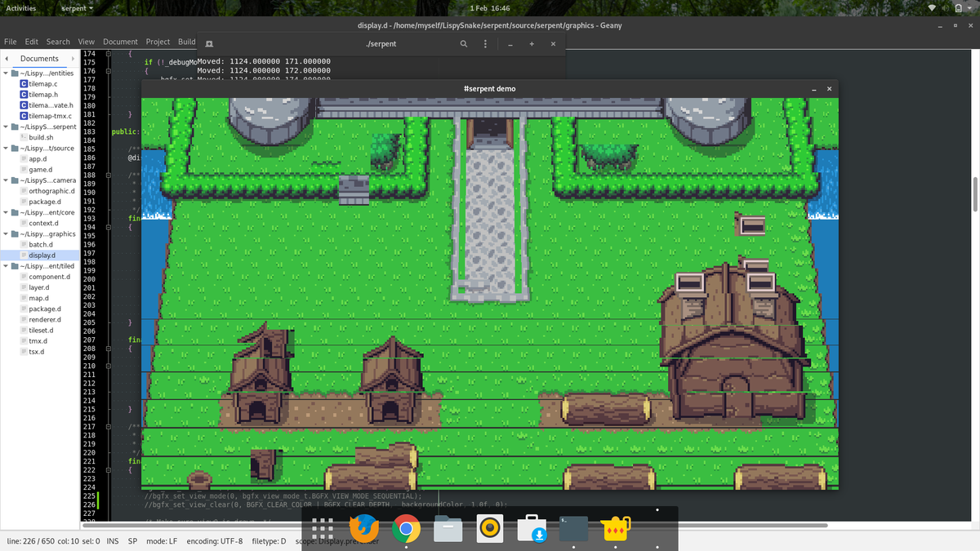Screen dimensions: 980x551
Task: Switch to Terminal from the dock
Action: (x=574, y=530)
